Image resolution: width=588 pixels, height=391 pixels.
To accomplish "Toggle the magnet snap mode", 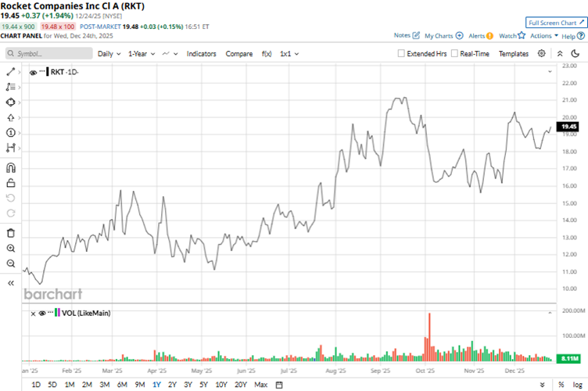I will click(x=11, y=167).
